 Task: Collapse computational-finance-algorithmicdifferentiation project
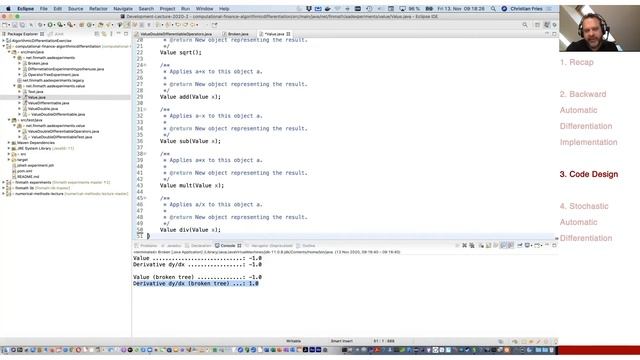pyautogui.click(x=4, y=47)
